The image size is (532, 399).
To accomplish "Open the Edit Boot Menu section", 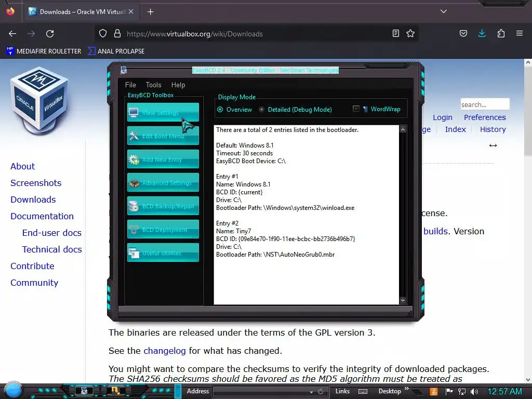I will [x=163, y=136].
